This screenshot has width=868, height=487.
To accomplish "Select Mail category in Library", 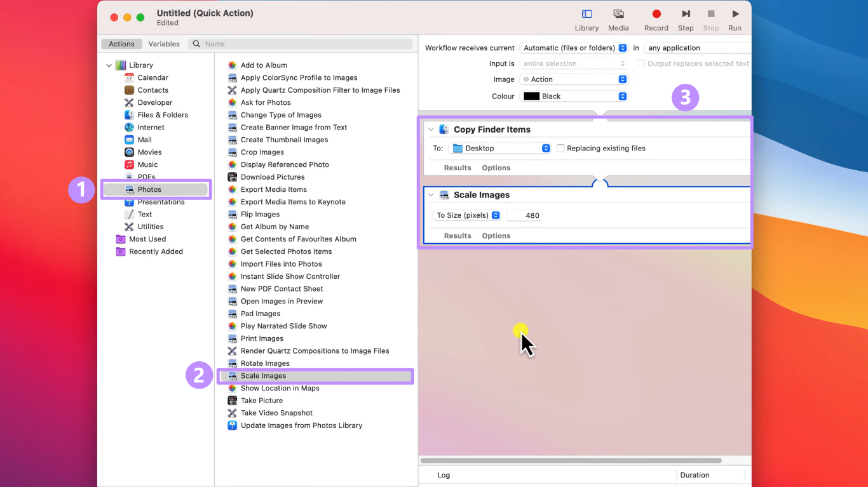I will [x=144, y=140].
